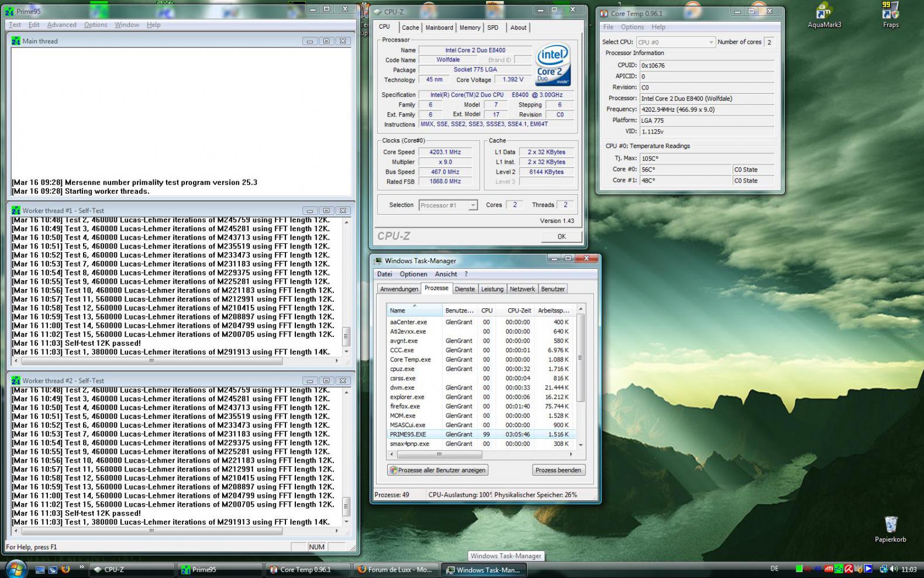Image resolution: width=924 pixels, height=578 pixels.
Task: Switch to the SPD tab in CPU-Z
Action: click(493, 27)
